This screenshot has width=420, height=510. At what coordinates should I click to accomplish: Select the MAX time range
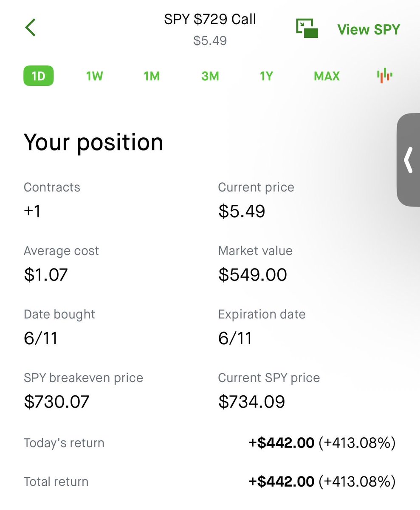[x=327, y=76]
